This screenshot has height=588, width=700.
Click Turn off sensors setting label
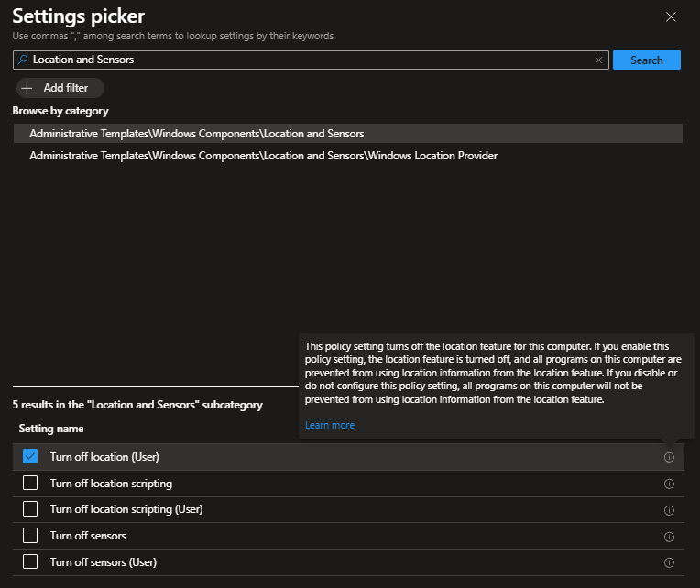(88, 536)
